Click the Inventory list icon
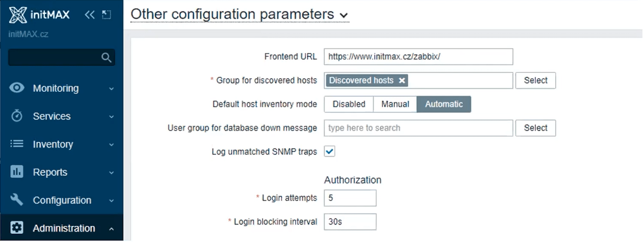Viewport: 644px width, 242px height. click(17, 144)
